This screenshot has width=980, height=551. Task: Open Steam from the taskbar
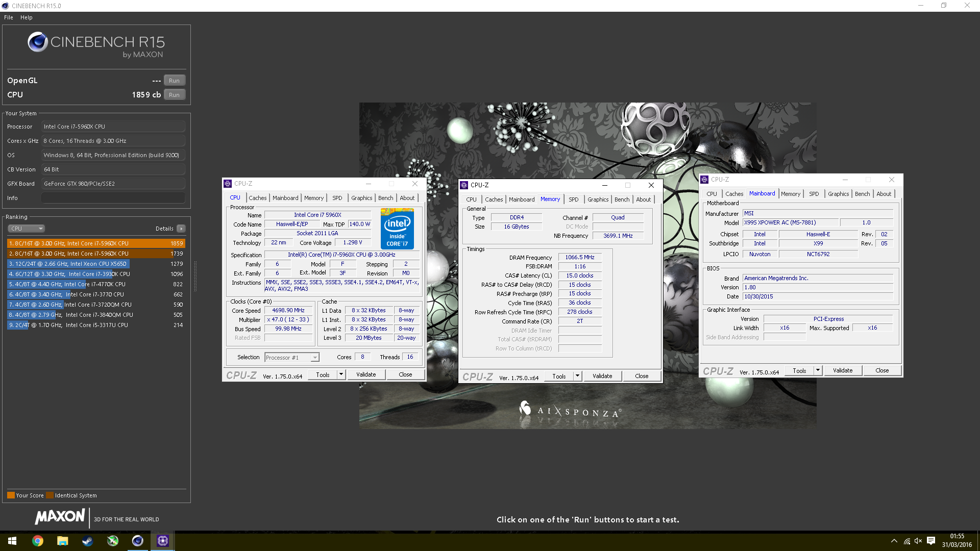(x=87, y=541)
